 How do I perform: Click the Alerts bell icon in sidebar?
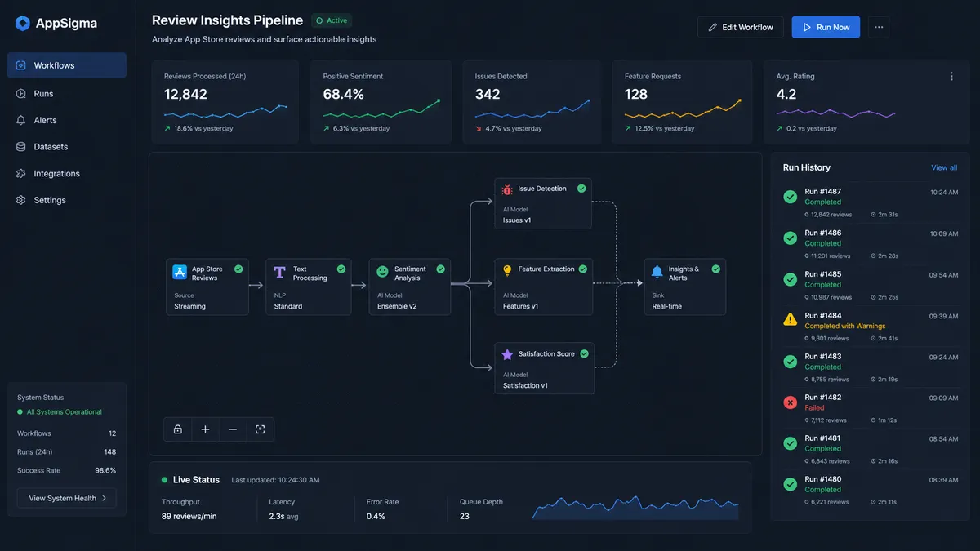tap(21, 120)
